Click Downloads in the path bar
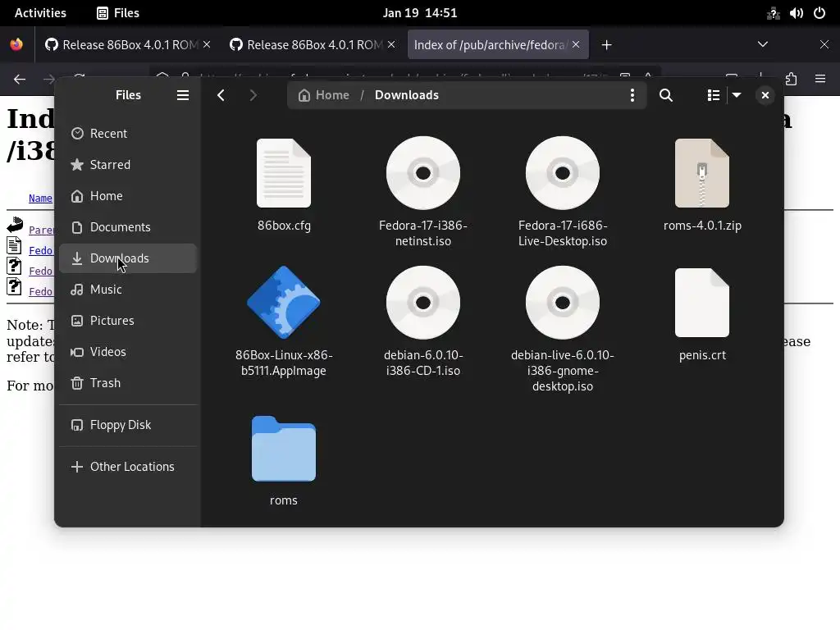This screenshot has height=630, width=840. [x=407, y=95]
